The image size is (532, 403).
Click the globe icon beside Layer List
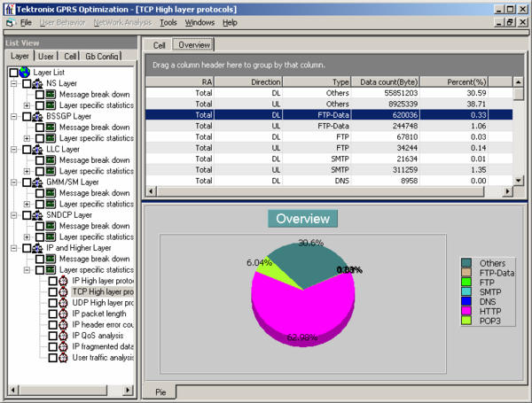[25, 73]
